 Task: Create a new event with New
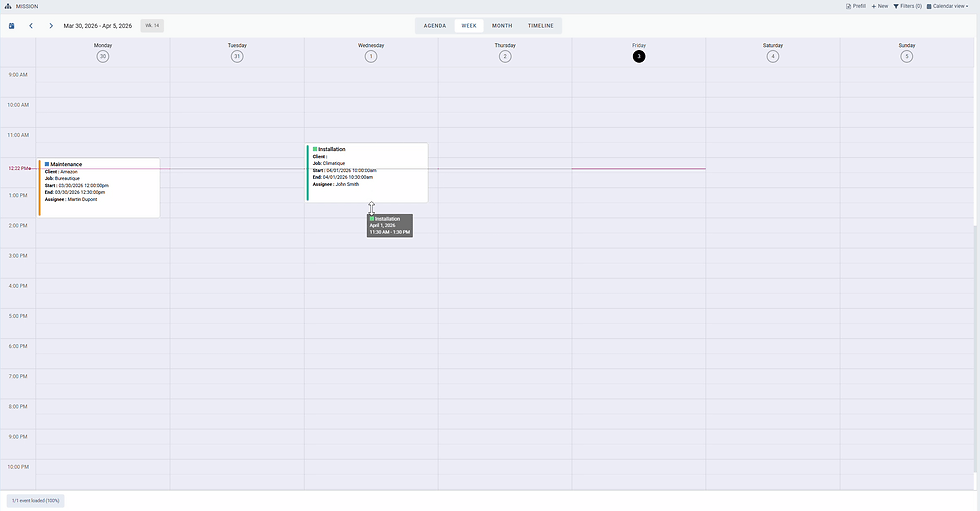[x=879, y=6]
